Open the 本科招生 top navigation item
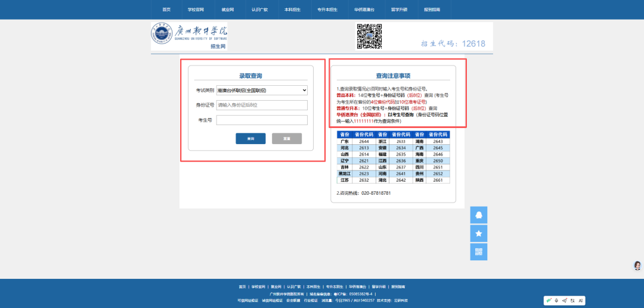Image resolution: width=644 pixels, height=308 pixels. 292,10
